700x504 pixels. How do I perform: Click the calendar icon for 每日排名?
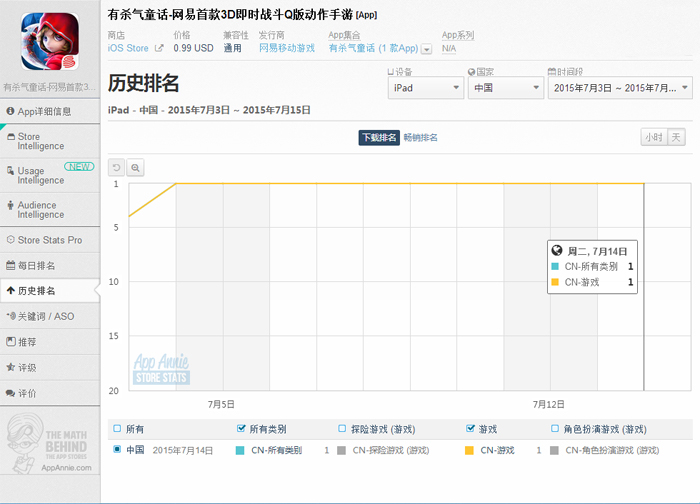(11, 265)
